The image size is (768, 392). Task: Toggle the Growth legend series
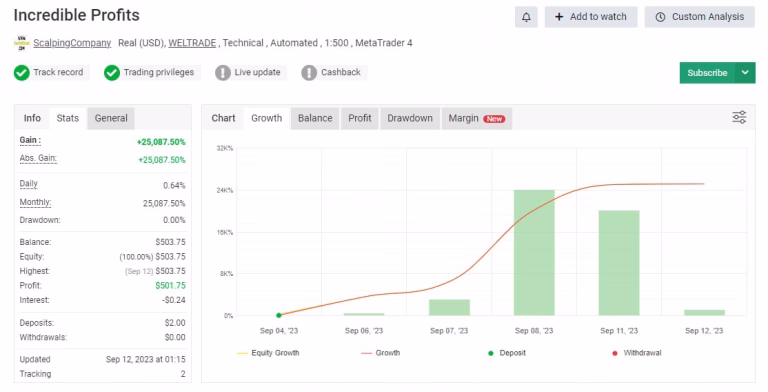[381, 353]
